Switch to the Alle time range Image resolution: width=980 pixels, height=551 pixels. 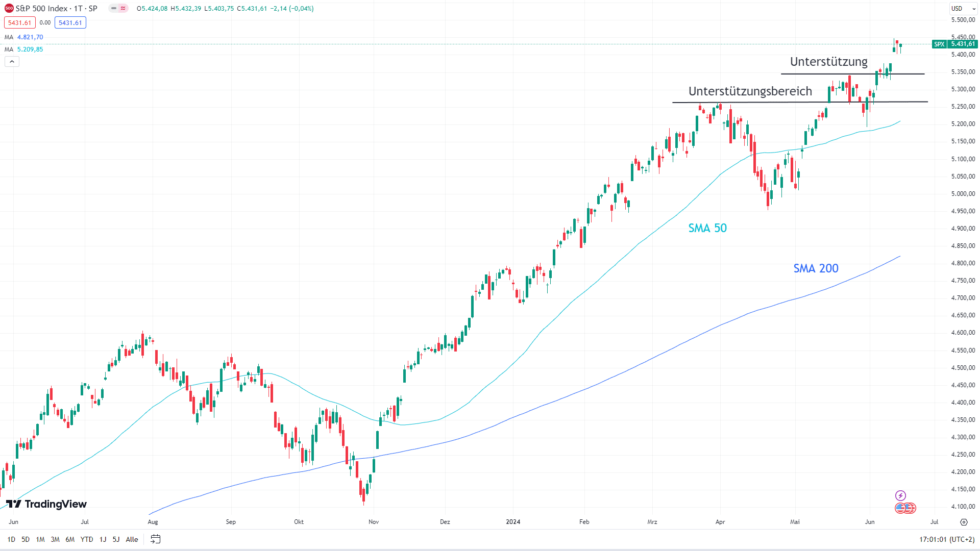click(x=132, y=539)
